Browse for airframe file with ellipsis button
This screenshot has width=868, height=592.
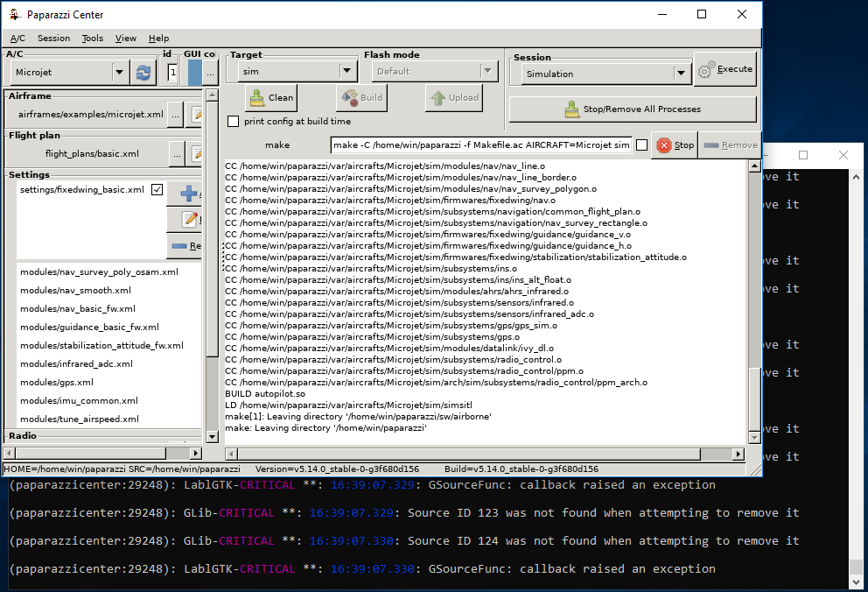click(x=176, y=115)
